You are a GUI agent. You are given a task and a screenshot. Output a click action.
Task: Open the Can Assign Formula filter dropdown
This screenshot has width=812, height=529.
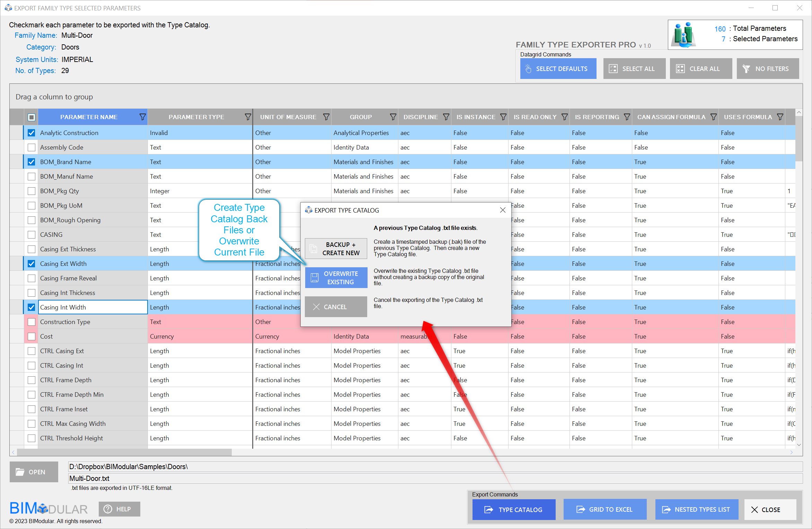[713, 117]
